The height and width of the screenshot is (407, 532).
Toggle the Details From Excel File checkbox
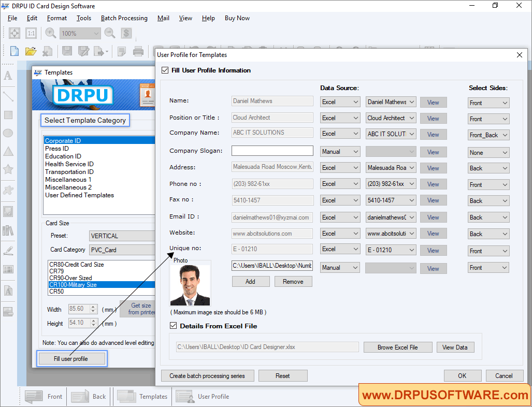point(173,326)
